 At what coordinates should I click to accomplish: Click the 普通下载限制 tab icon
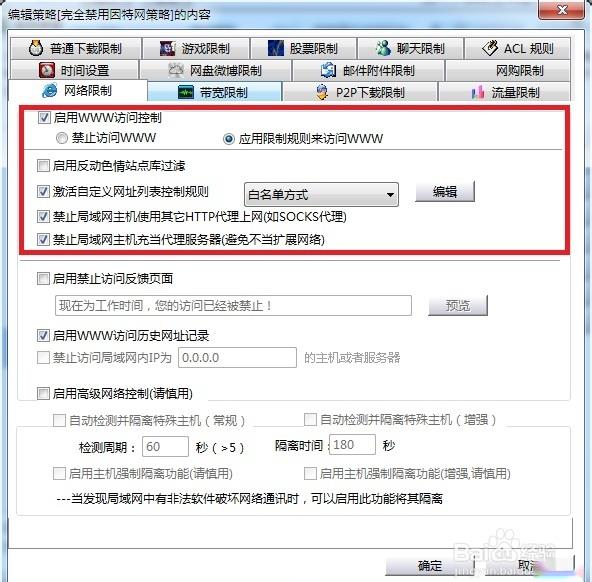(36, 49)
